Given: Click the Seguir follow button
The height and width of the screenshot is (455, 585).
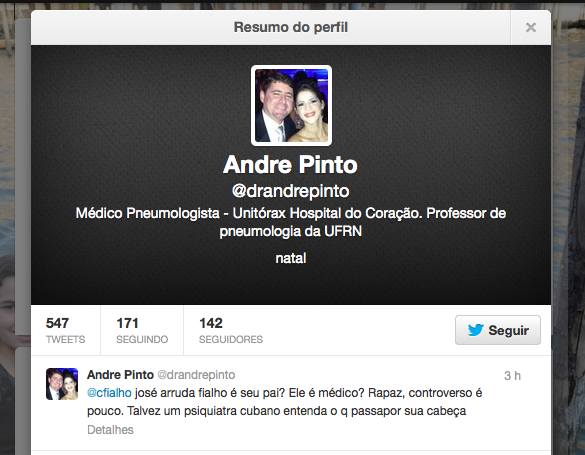Looking at the screenshot, I should 498,330.
